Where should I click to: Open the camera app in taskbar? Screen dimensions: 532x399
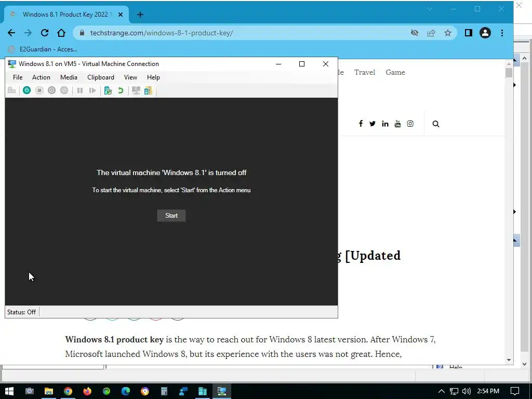point(30,391)
